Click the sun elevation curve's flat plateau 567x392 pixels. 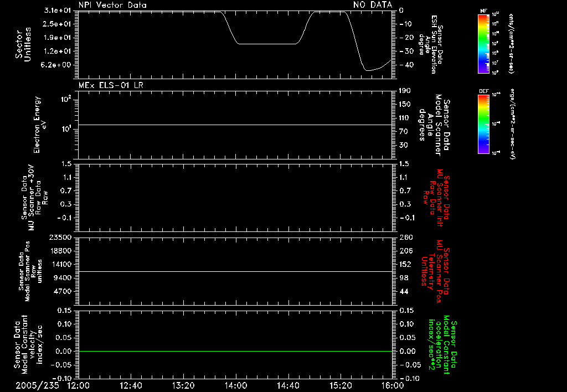(x=267, y=44)
